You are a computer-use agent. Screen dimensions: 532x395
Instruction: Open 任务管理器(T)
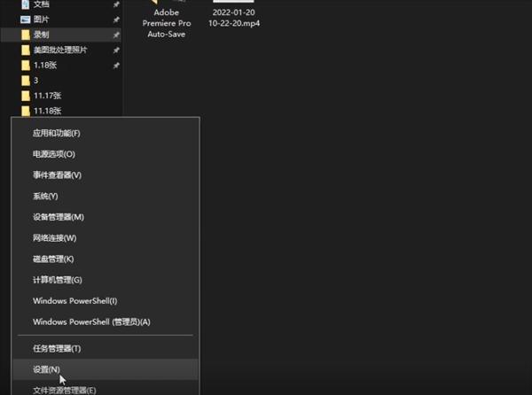[x=106, y=349]
